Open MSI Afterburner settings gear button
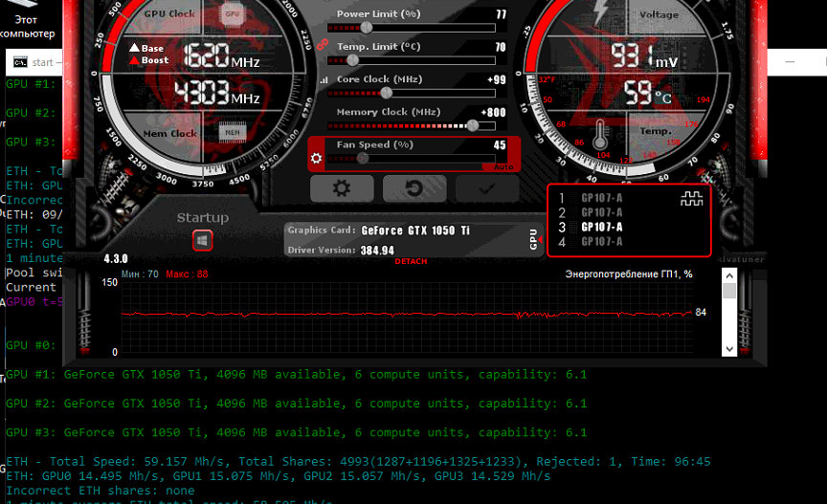Viewport: 827px width, 504px height. pyautogui.click(x=342, y=188)
